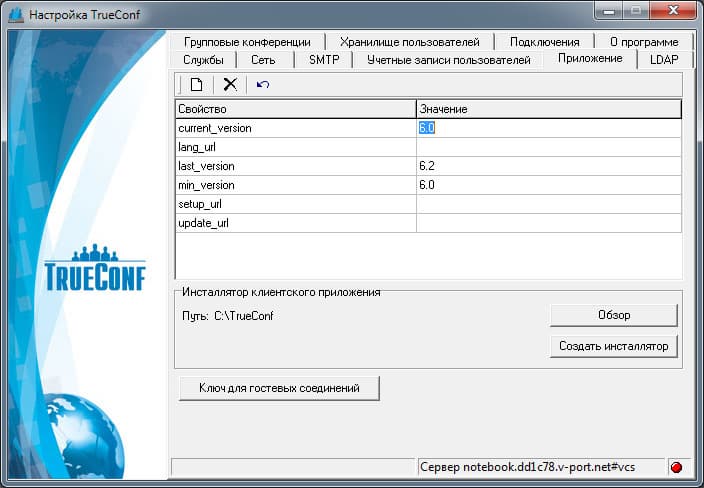Click the installer path C:\TrueConf text
Image resolution: width=704 pixels, height=488 pixels.
click(244, 316)
